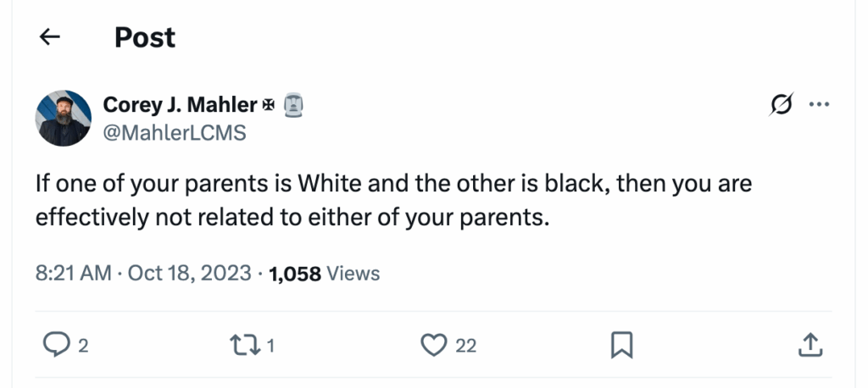This screenshot has width=868, height=388.
Task: Open the Grok slashed-circle icon
Action: click(781, 105)
